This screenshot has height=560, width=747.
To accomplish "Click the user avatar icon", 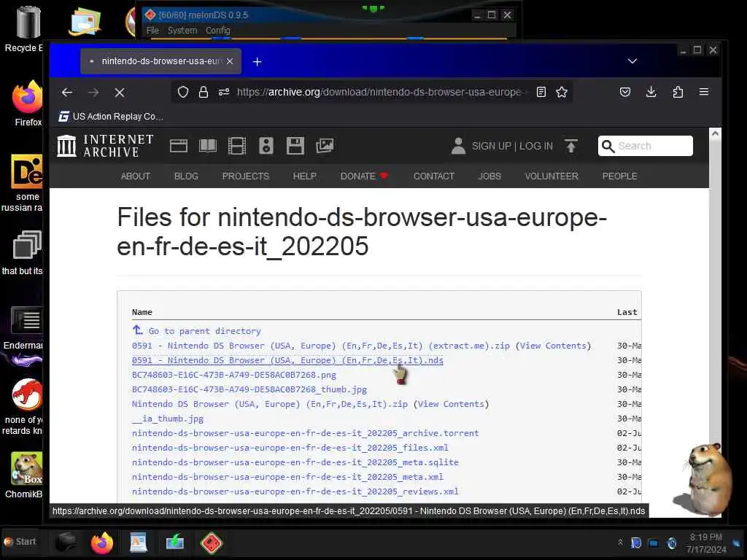I will tap(458, 146).
